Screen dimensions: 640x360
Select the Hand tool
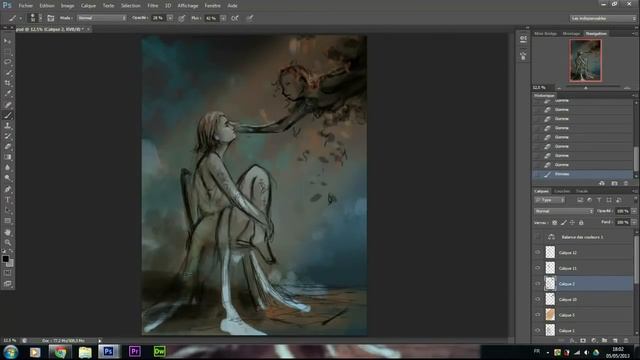point(7,232)
